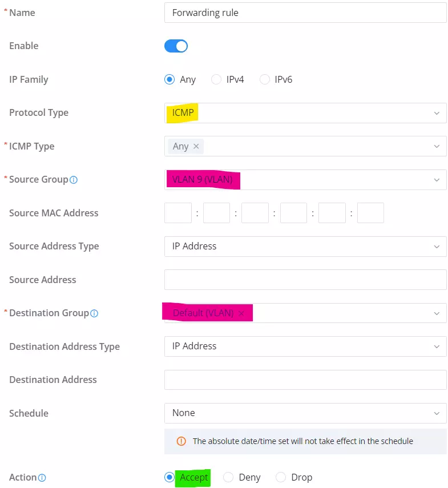Focus the Source Address text field

tap(305, 280)
